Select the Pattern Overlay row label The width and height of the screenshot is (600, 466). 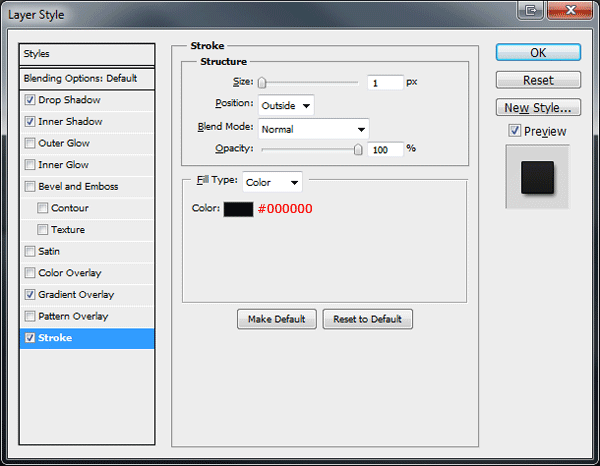tap(73, 316)
